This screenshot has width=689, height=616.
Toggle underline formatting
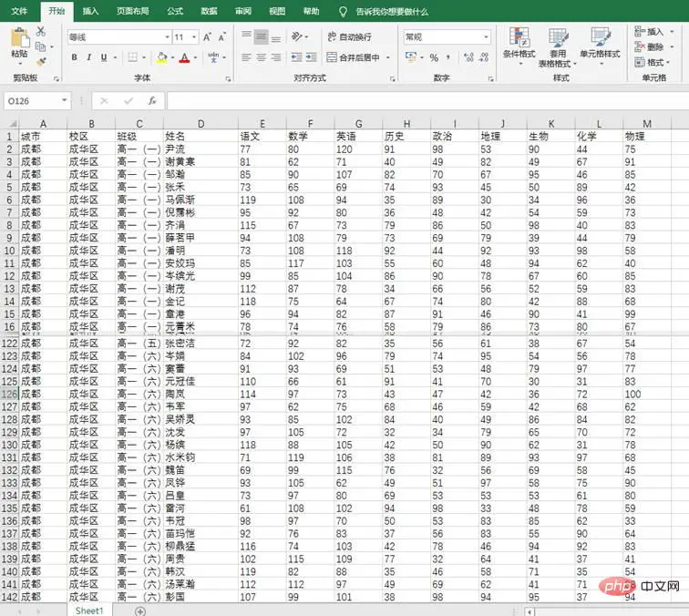(x=104, y=57)
